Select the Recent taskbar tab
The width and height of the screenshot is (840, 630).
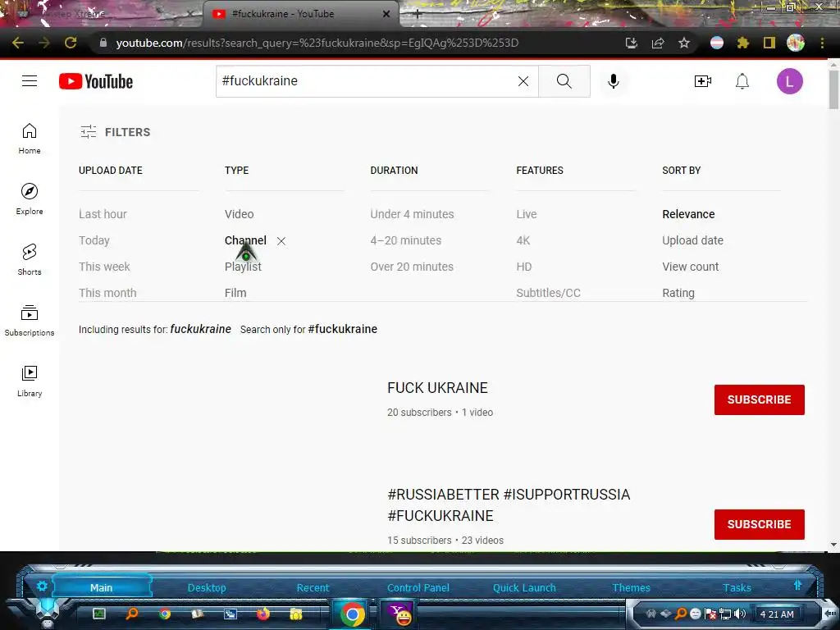(x=313, y=587)
